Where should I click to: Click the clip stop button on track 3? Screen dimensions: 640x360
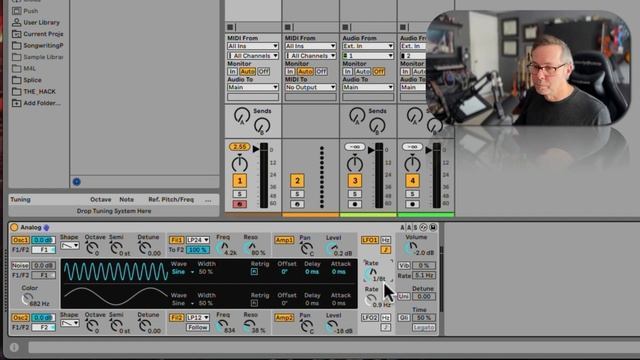[x=345, y=27]
